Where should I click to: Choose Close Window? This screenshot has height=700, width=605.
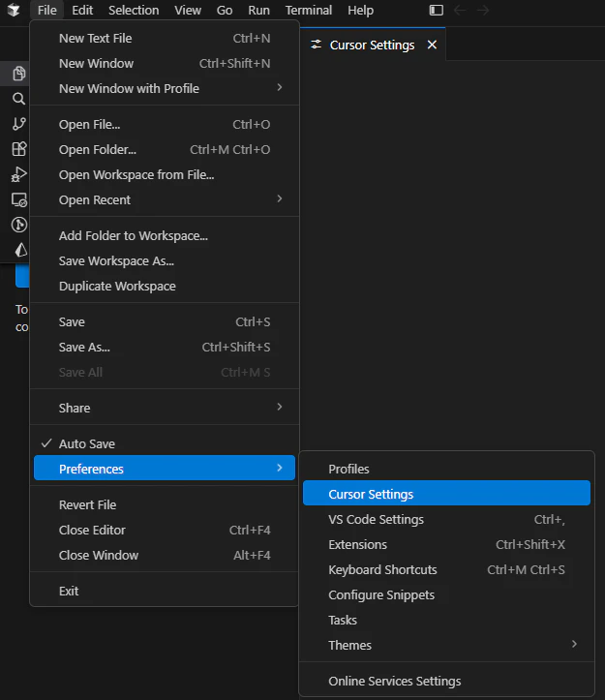tap(165, 555)
